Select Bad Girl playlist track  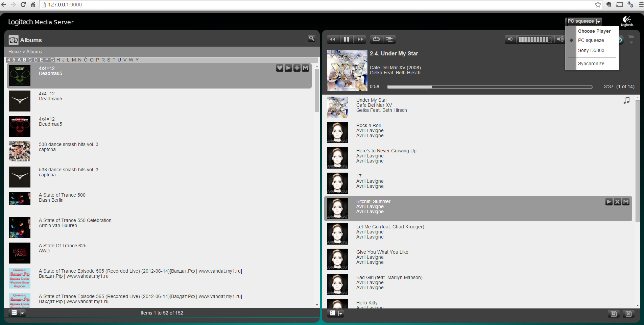[x=389, y=277]
